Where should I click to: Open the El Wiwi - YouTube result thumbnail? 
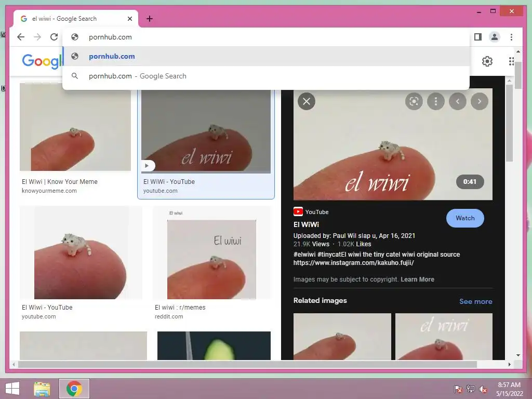(x=81, y=253)
